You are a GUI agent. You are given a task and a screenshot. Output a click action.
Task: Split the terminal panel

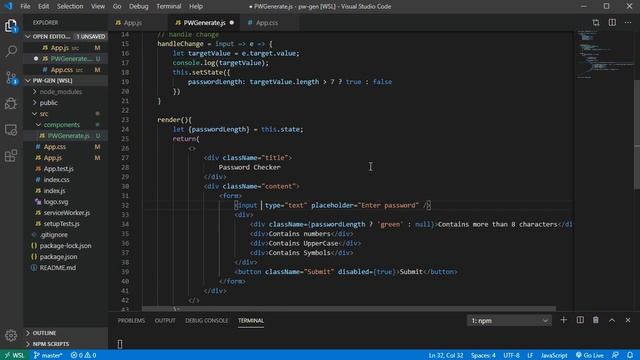pyautogui.click(x=580, y=320)
